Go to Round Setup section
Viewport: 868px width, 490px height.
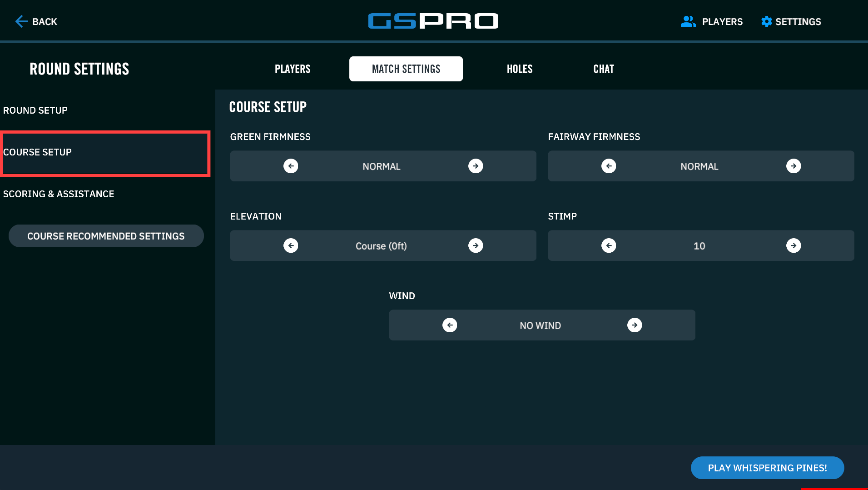[35, 110]
